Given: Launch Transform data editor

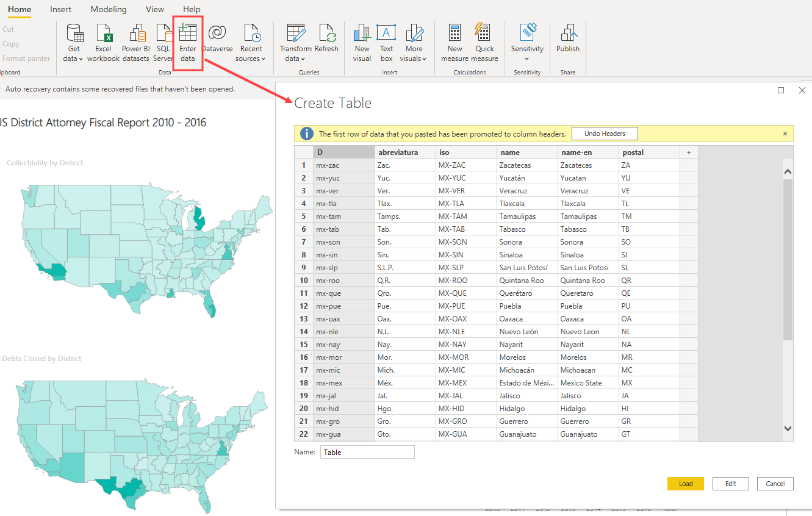Looking at the screenshot, I should [295, 43].
